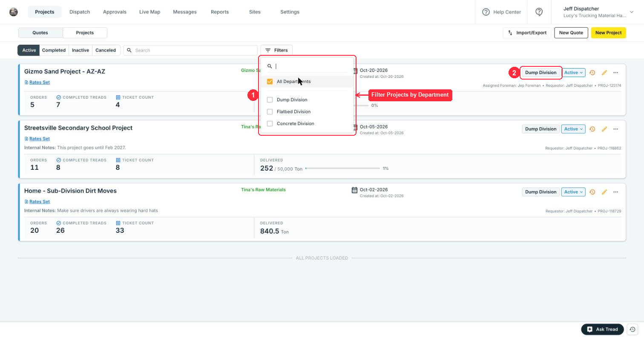Click history icon on Home Sub-Division Dirt Moves

pos(592,192)
